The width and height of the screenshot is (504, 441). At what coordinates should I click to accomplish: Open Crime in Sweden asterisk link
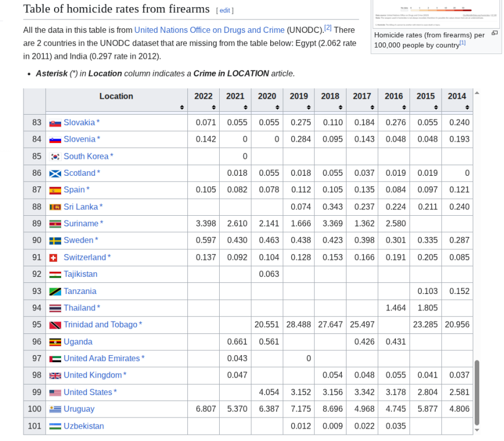coord(96,240)
